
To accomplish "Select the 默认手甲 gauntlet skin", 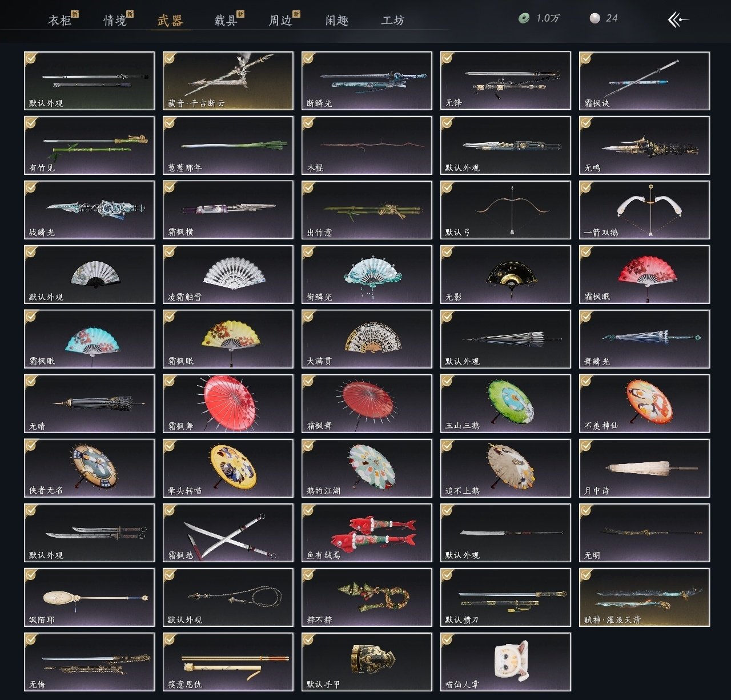I will click(367, 662).
